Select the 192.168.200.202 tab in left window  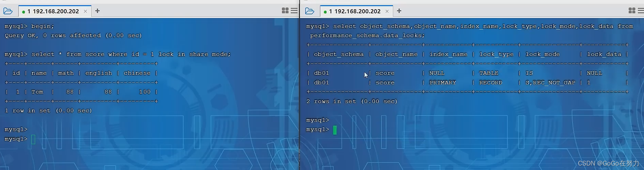pyautogui.click(x=55, y=11)
